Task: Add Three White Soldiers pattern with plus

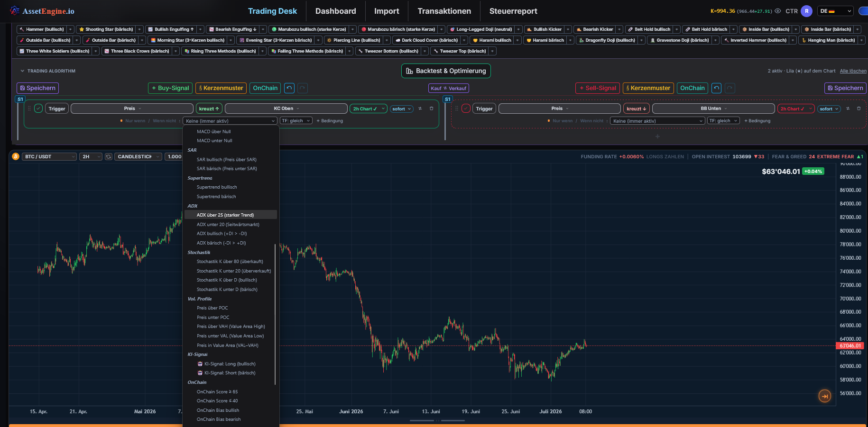Action: click(96, 51)
